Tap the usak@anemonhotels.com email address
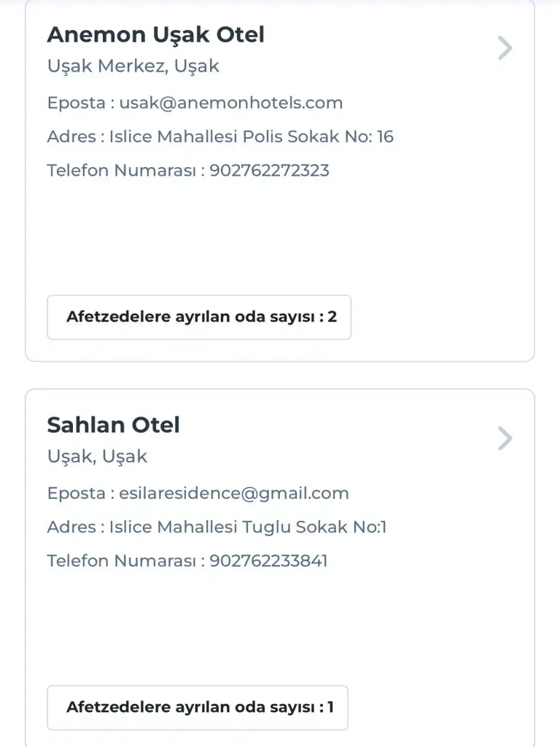This screenshot has height=747, width=560. pos(231,103)
